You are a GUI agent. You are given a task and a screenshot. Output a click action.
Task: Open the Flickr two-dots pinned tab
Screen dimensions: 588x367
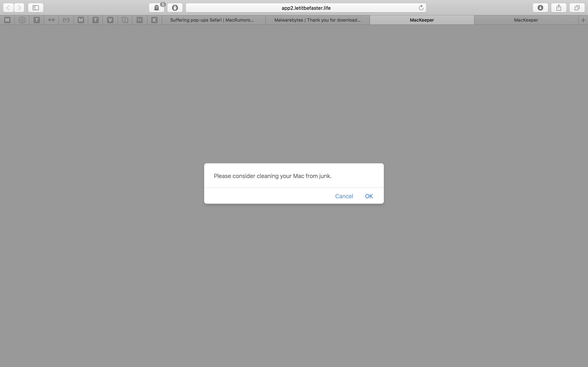(x=51, y=20)
